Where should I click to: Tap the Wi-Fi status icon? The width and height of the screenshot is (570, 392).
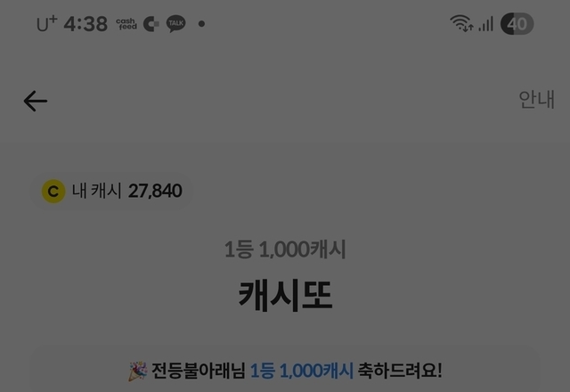[461, 23]
